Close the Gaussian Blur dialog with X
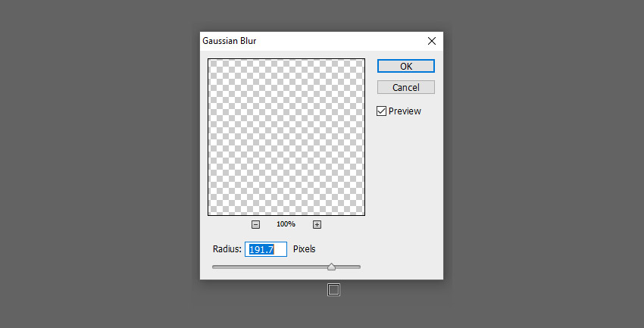 pyautogui.click(x=432, y=41)
